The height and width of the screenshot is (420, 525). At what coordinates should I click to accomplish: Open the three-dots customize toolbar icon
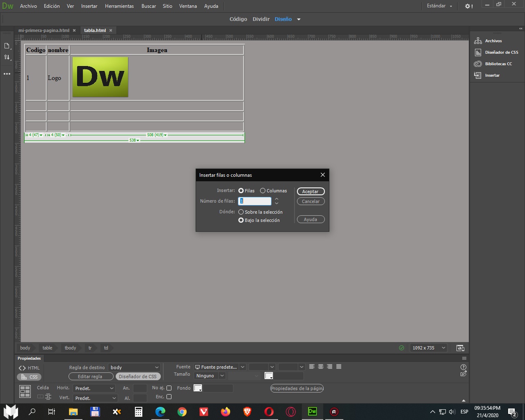(7, 74)
